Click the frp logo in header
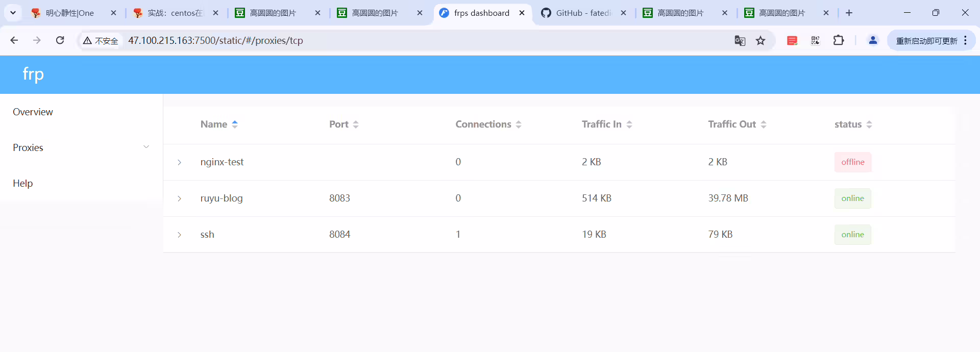 click(x=33, y=74)
